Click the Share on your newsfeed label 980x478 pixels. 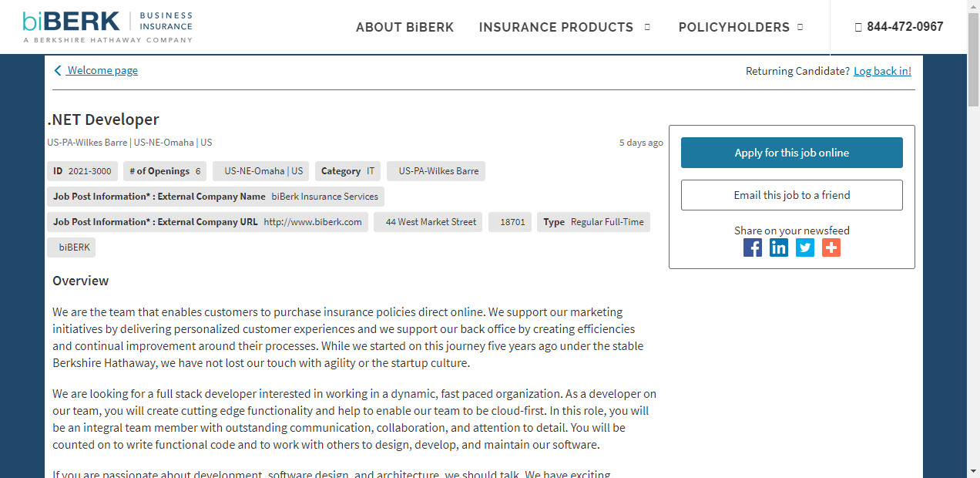coord(792,231)
